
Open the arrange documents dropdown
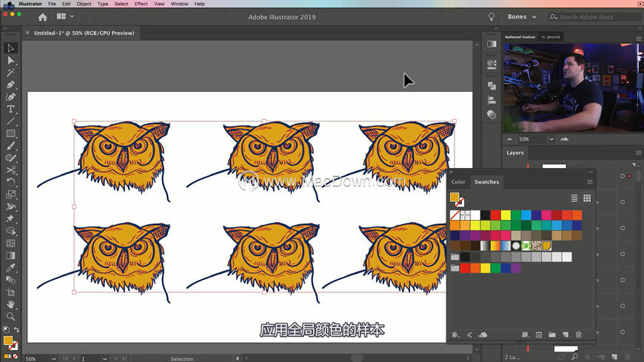coord(65,16)
